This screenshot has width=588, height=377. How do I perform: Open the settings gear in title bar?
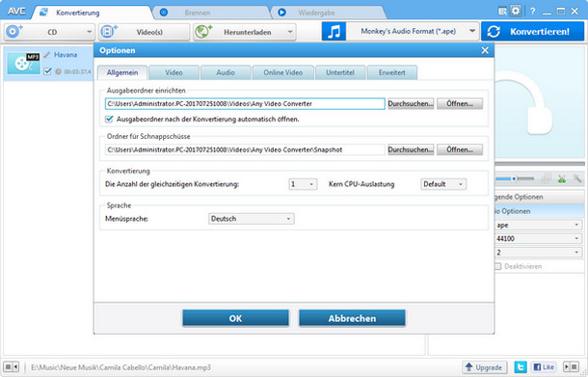coord(516,11)
